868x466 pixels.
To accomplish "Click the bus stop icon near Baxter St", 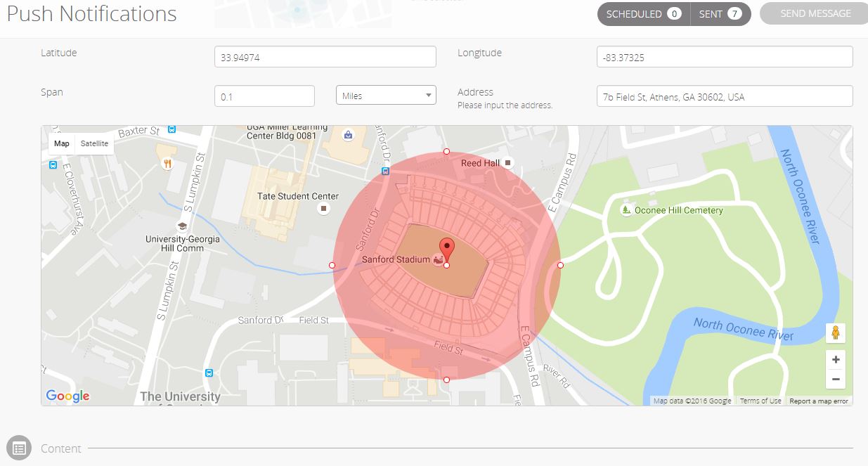I will tap(172, 129).
